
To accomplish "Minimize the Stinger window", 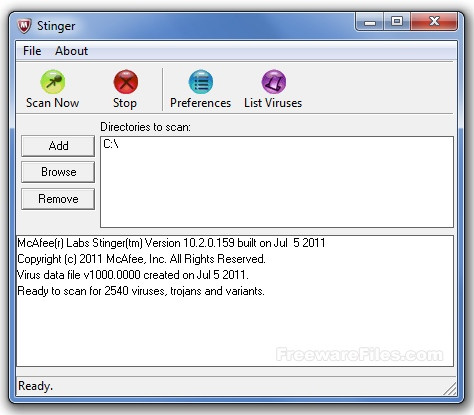I will [370, 22].
